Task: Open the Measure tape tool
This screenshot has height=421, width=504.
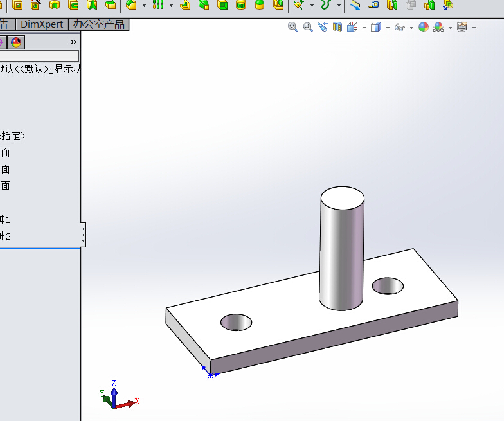Action: point(374,5)
